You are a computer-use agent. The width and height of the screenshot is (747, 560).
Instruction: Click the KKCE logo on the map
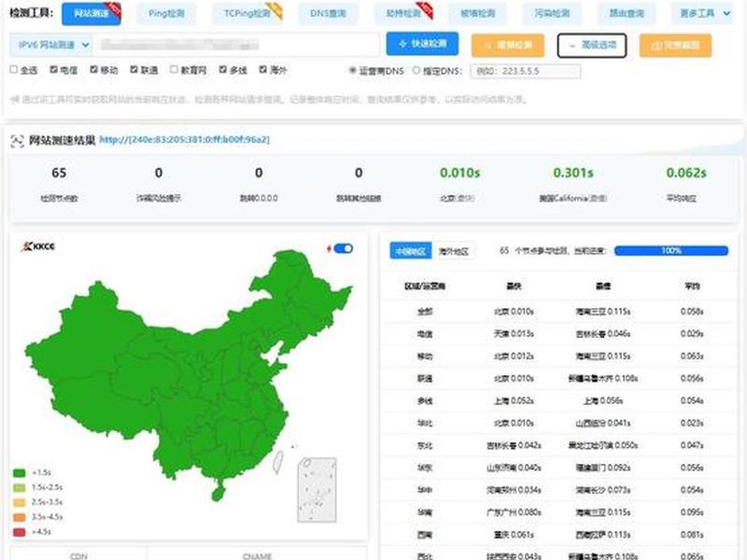(38, 246)
